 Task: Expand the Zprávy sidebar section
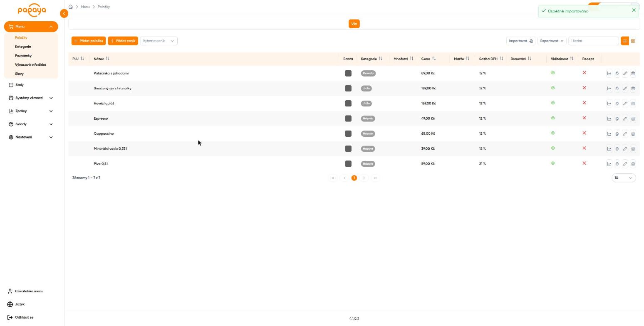point(31,111)
